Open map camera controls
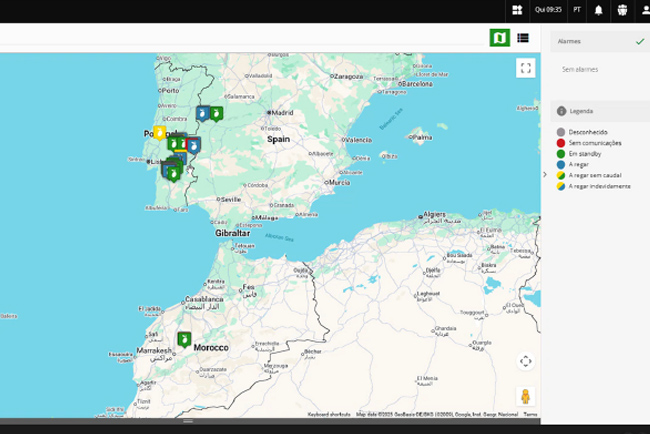Screen dimensions: 650x434 pos(526,361)
